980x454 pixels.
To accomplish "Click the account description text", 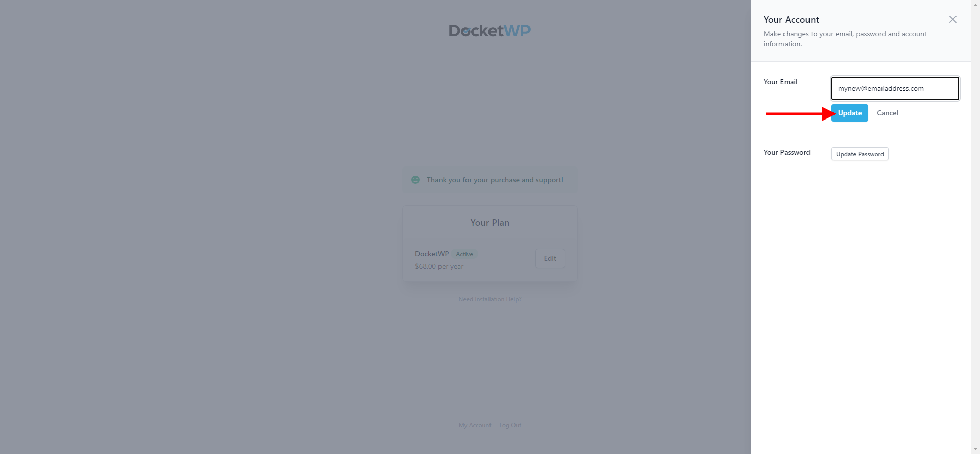I will click(x=845, y=39).
